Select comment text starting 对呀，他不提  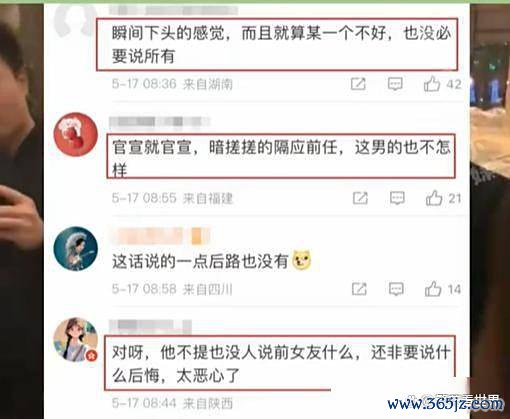(x=281, y=364)
